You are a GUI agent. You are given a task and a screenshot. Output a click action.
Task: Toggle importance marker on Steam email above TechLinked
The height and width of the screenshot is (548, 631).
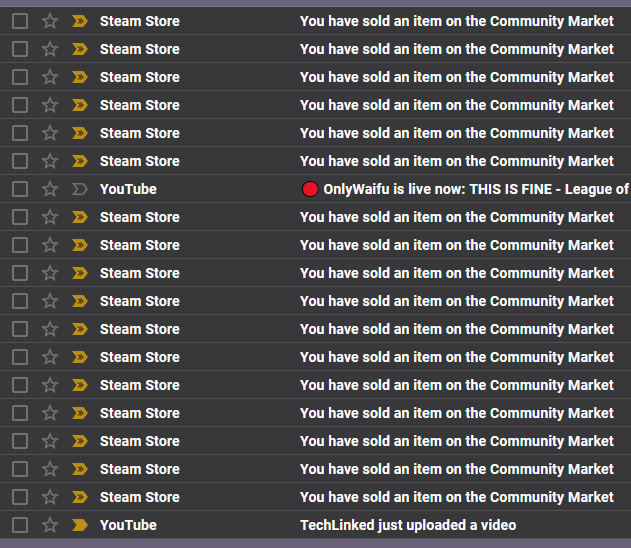coord(80,497)
